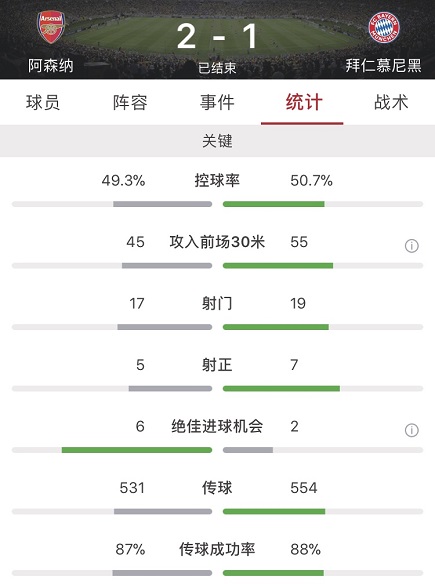Viewport: 435px width, 584px height.
Task: Click the green 控球率 bar for Bayern
Action: point(274,204)
